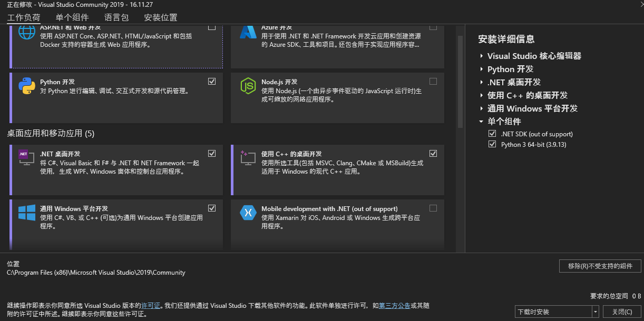644x321 pixels.
Task: Toggle the ASP.NET and Web development checkbox
Action: [212, 27]
